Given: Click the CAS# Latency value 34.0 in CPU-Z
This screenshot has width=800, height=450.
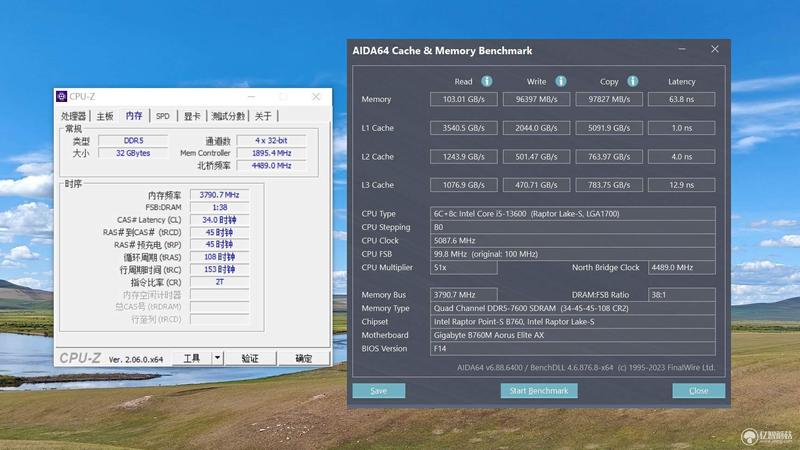Looking at the screenshot, I should coord(219,220).
